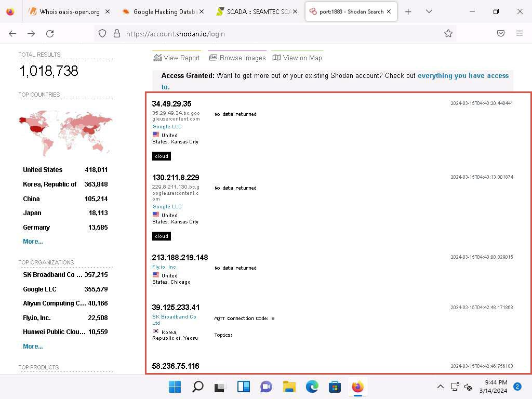Show hidden system tray icons chevron
This screenshot has width=532, height=399.
440,387
